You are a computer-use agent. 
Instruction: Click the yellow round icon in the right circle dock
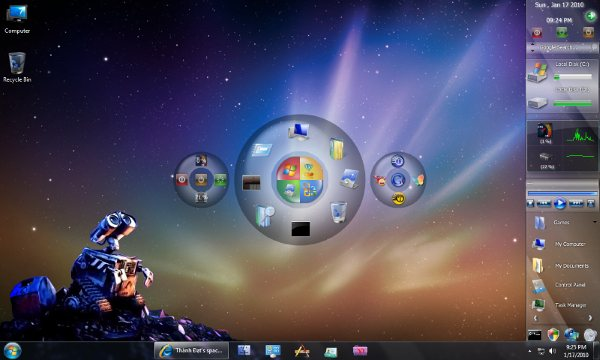pyautogui.click(x=398, y=199)
